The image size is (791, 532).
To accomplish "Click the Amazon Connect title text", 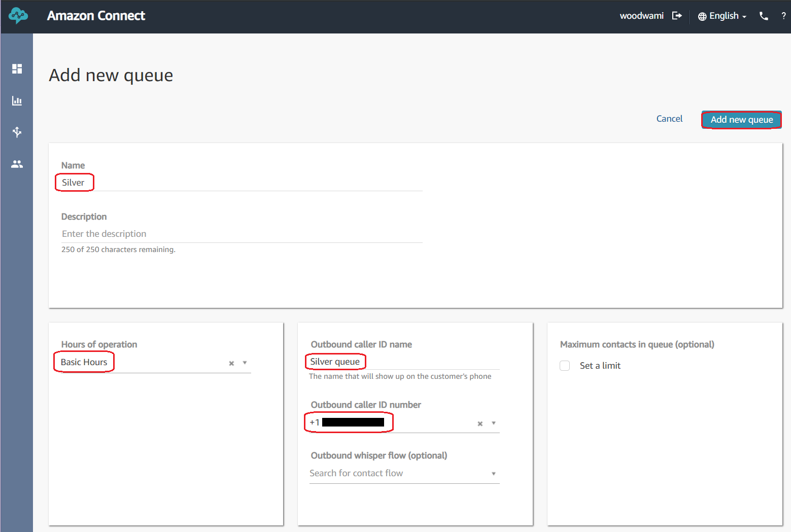I will [96, 16].
